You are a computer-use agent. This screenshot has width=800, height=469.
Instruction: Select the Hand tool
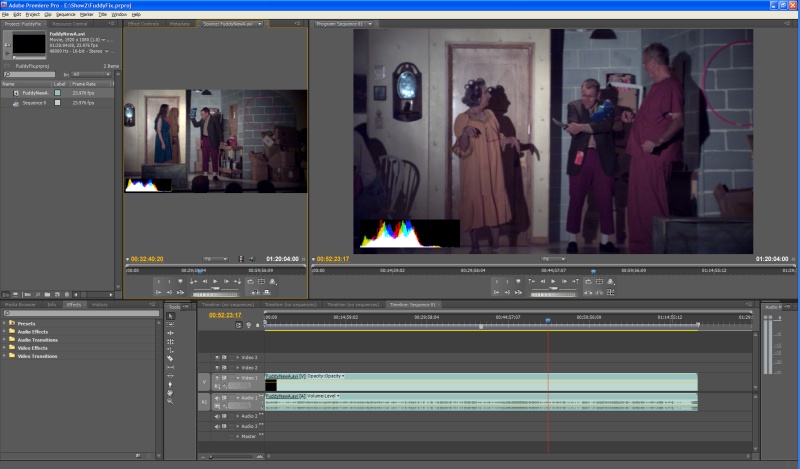click(170, 393)
